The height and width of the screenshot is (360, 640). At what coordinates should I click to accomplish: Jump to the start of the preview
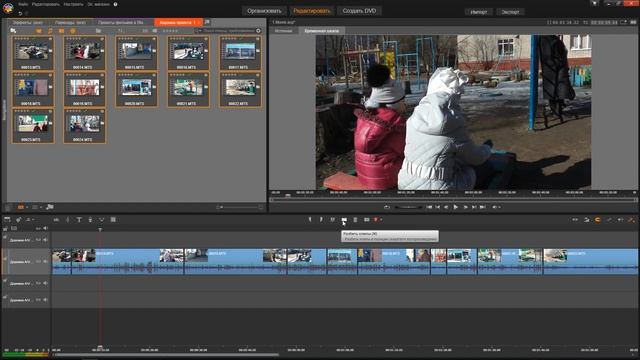(x=429, y=207)
